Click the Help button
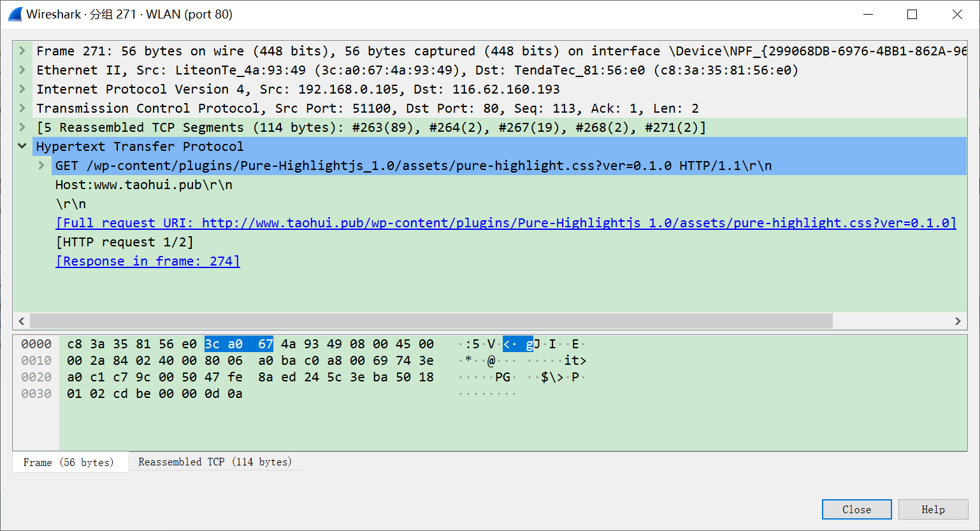 point(933,509)
